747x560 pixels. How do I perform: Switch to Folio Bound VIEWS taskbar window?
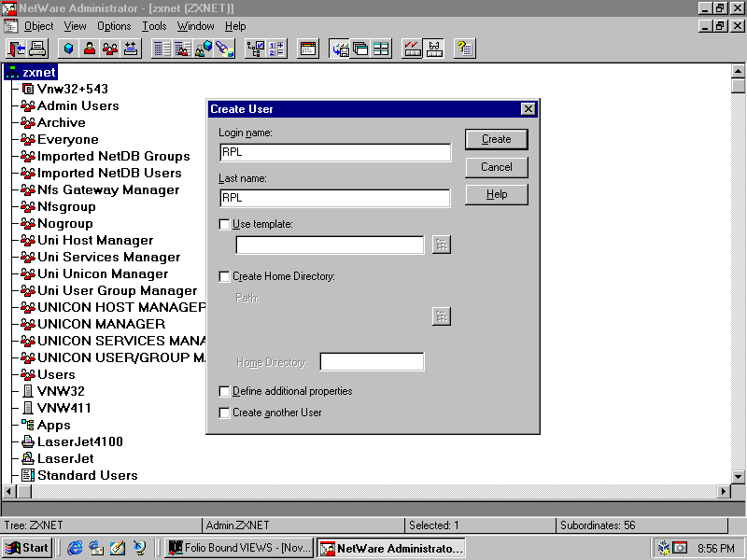point(239,548)
